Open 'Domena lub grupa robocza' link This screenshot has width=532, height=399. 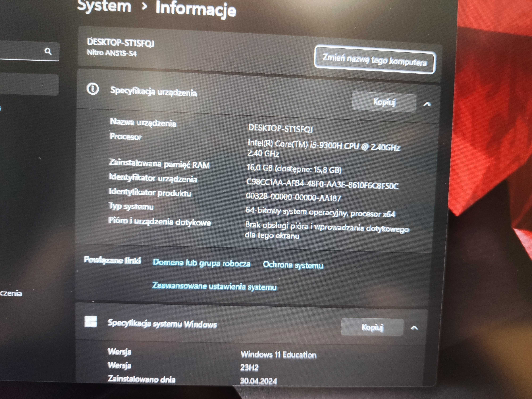pyautogui.click(x=201, y=263)
